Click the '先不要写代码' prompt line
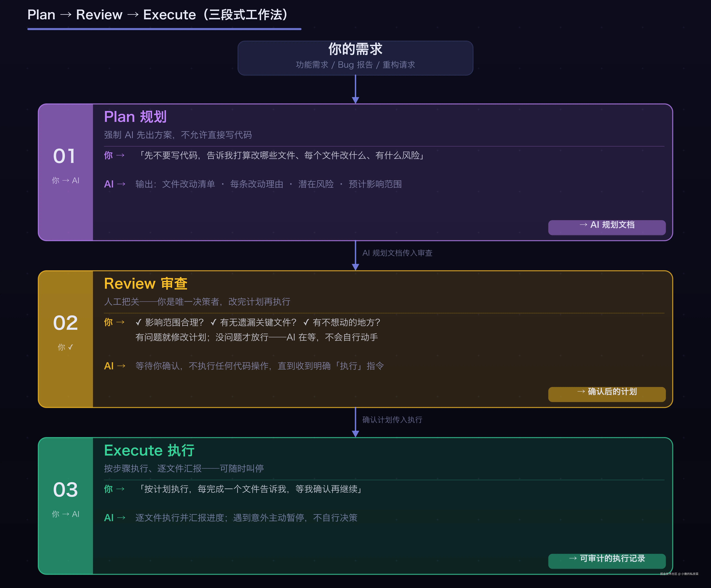 (281, 155)
